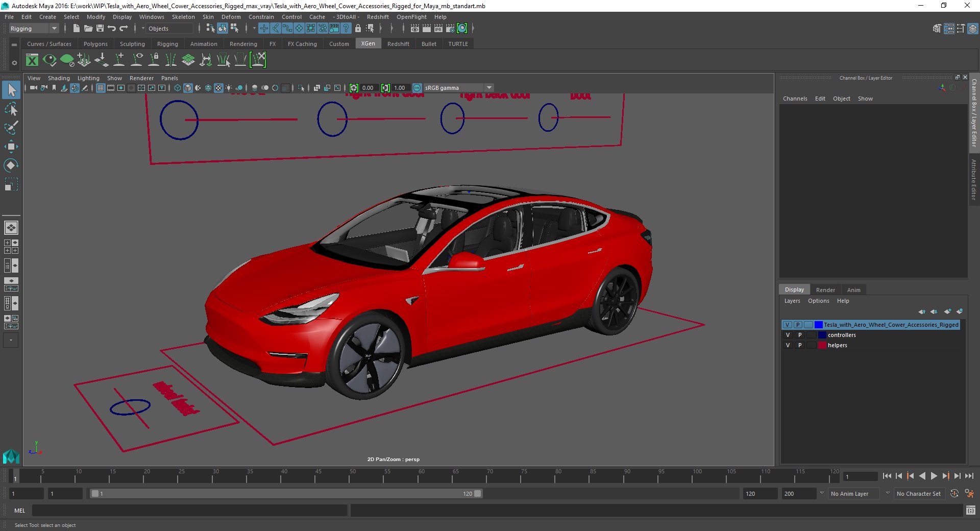The height and width of the screenshot is (531, 980).
Task: Open a scene using the folder icon
Action: tap(88, 29)
